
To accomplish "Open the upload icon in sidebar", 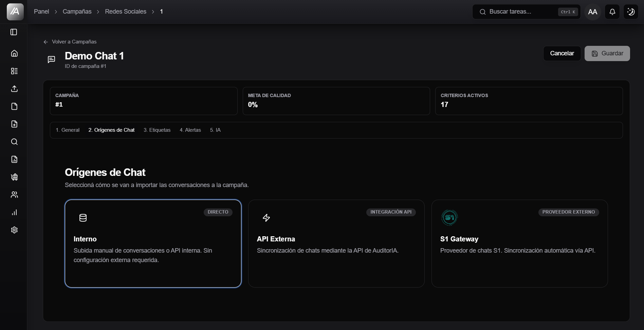I will coord(14,89).
